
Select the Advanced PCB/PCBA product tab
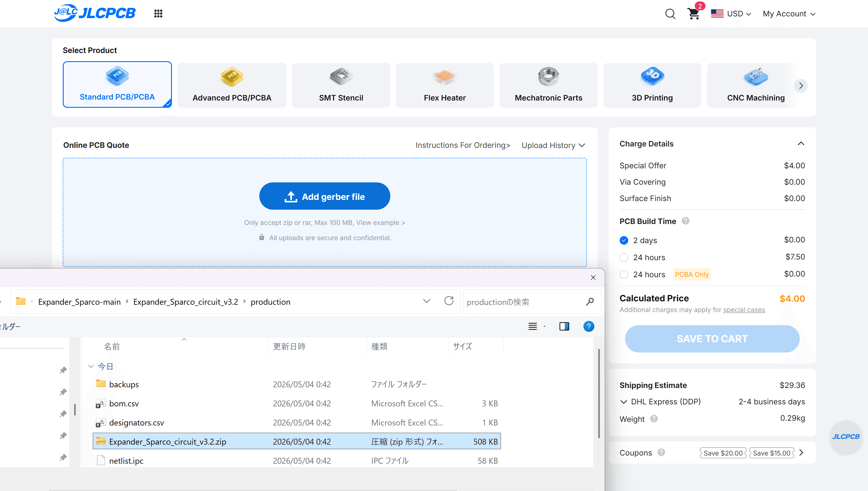click(x=232, y=85)
